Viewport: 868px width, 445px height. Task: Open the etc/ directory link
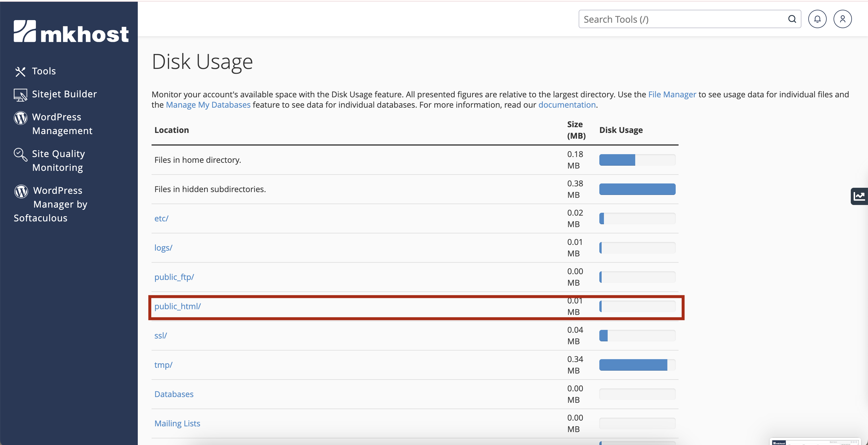click(161, 218)
